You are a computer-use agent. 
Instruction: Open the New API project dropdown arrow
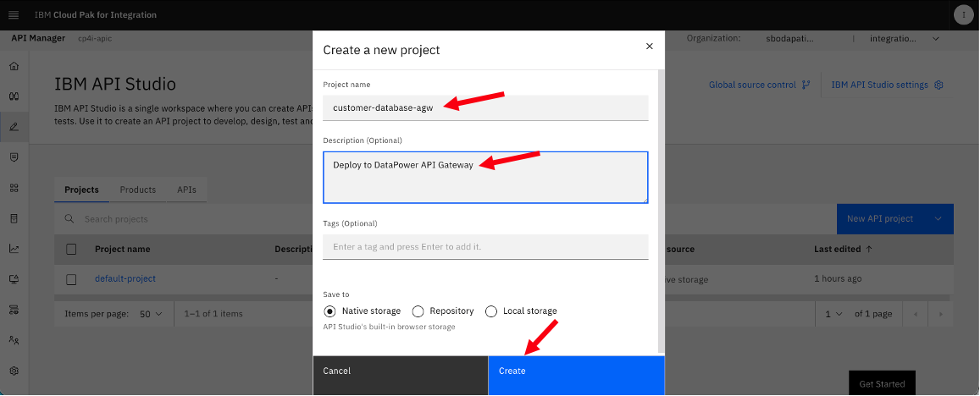(x=938, y=218)
